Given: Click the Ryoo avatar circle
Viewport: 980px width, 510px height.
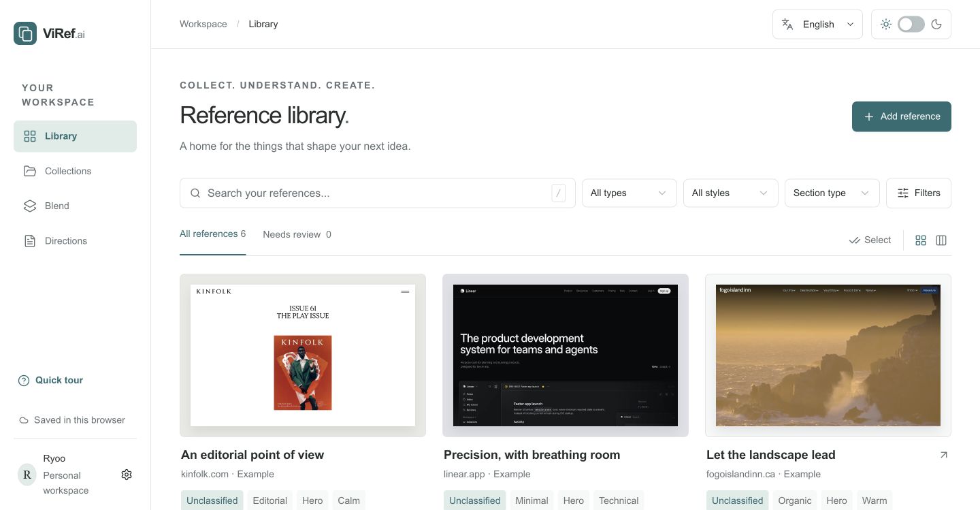Looking at the screenshot, I should 27,475.
